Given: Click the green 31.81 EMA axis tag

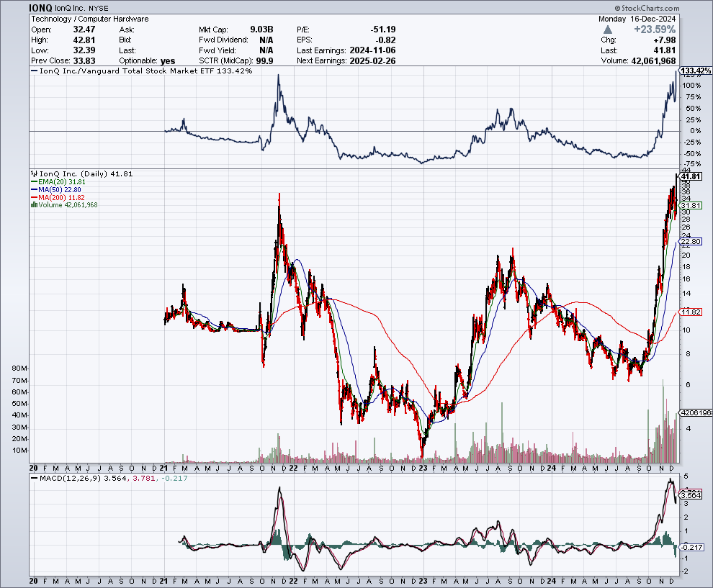Looking at the screenshot, I should point(691,205).
